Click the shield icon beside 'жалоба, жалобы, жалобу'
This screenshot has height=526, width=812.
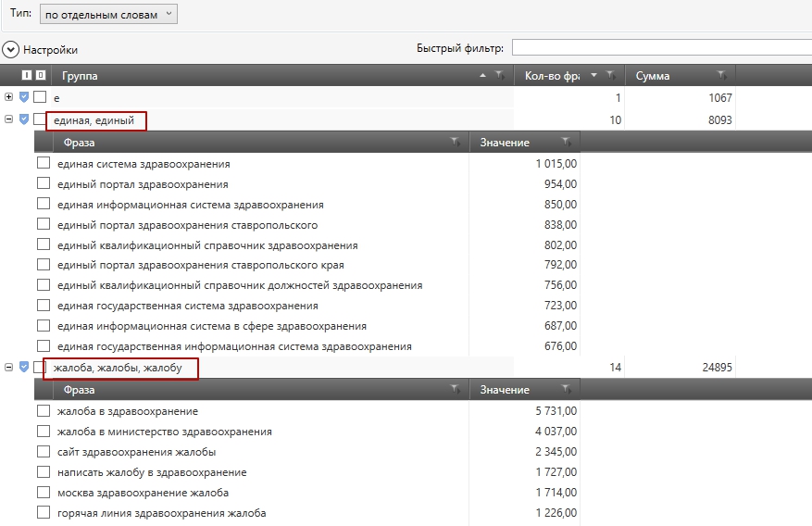pyautogui.click(x=25, y=368)
